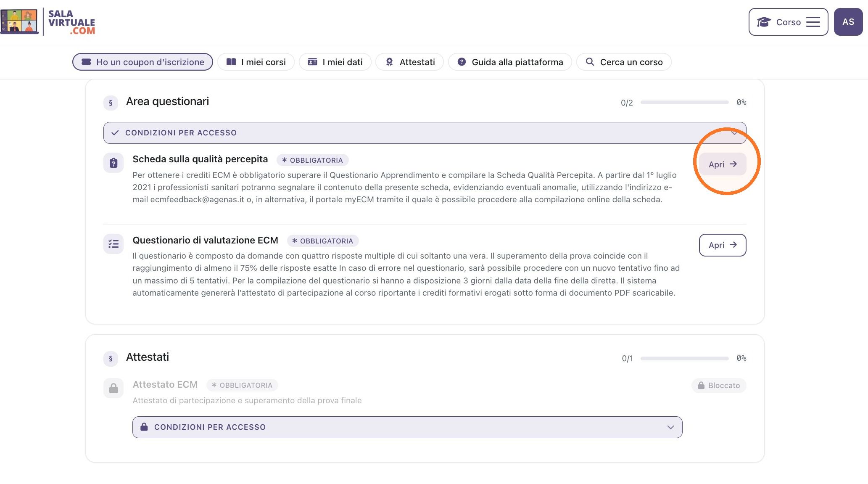Image resolution: width=868 pixels, height=484 pixels.
Task: Click the section icon beside Area questionari
Action: 111,103
